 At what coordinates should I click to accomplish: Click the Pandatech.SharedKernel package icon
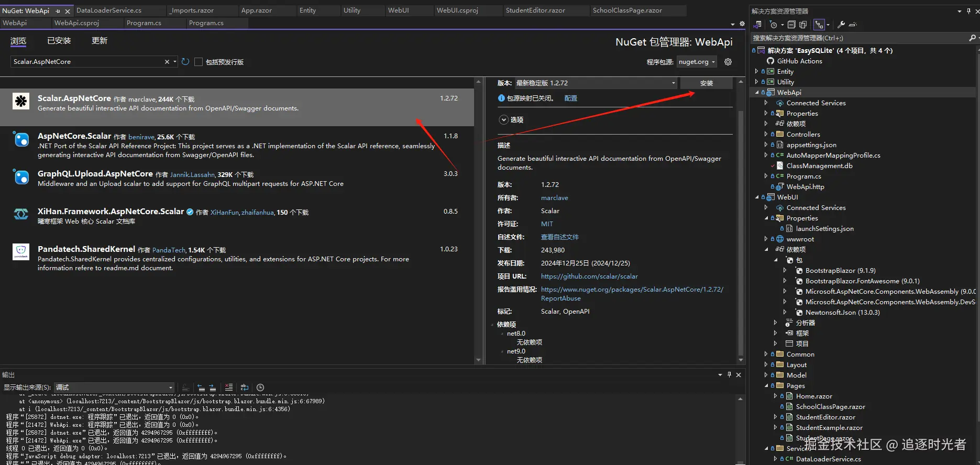(x=21, y=252)
